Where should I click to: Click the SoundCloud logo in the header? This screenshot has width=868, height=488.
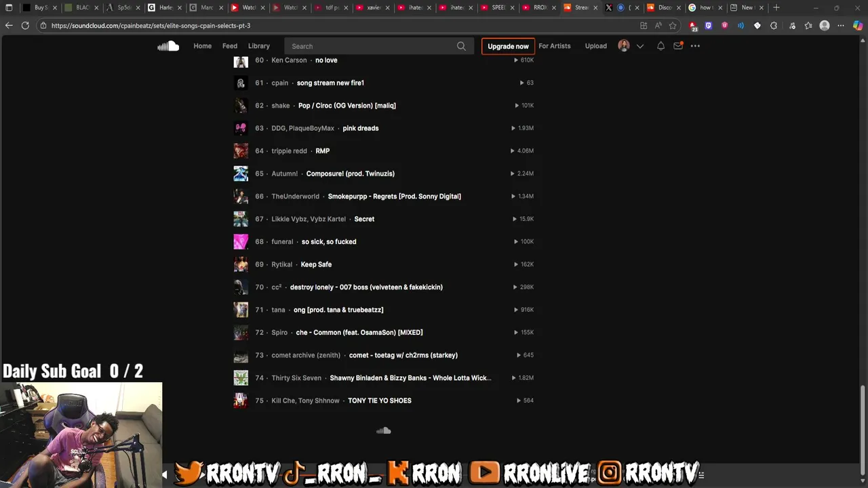[168, 46]
